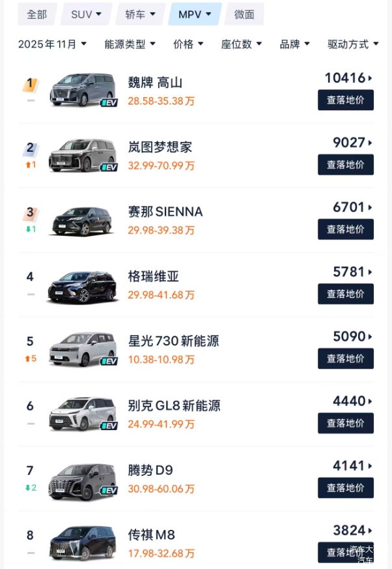Open the 别克 GL8 新能源 model link

[x=175, y=405]
